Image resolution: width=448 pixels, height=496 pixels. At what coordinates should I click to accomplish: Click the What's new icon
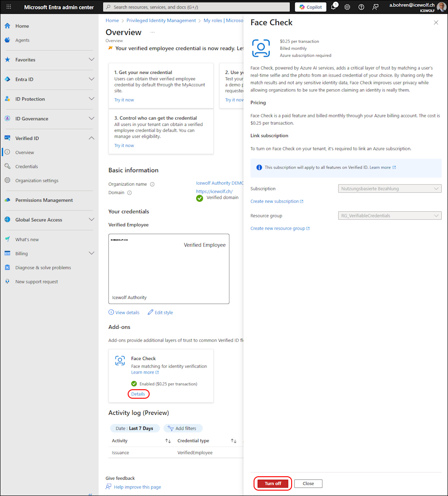[x=8, y=239]
